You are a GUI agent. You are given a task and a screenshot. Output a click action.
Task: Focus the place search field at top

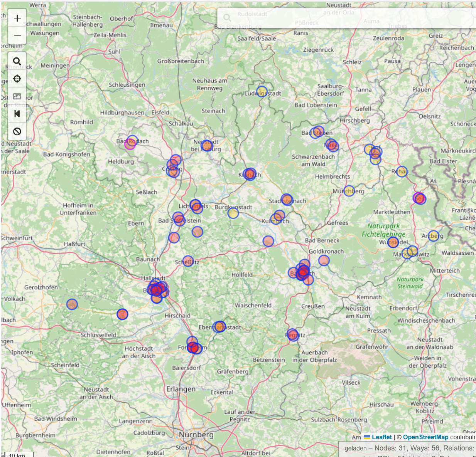click(347, 18)
